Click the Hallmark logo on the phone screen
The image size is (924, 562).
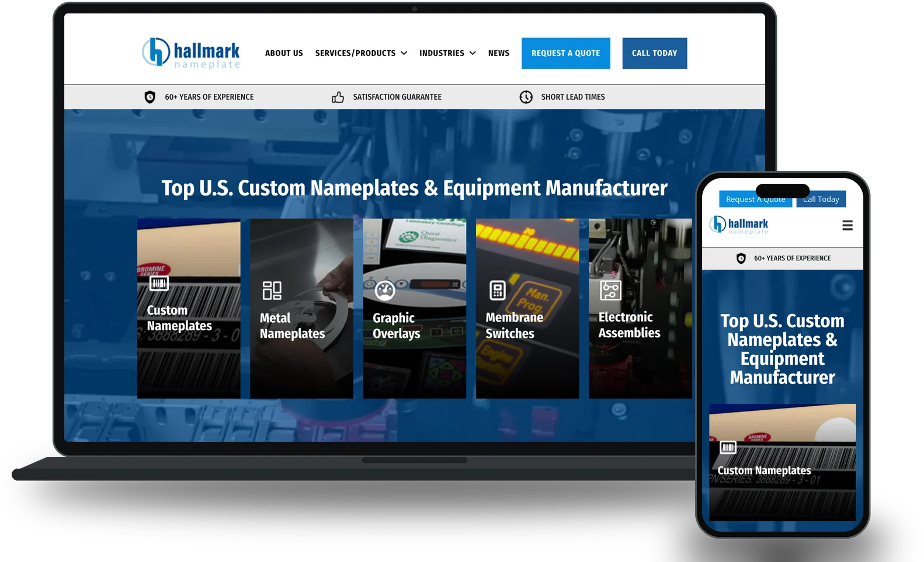point(739,225)
